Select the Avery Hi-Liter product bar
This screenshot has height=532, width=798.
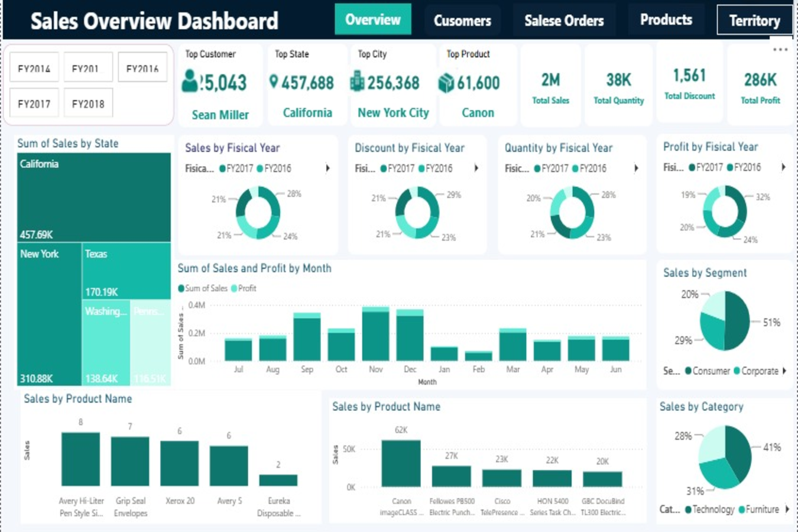coord(80,459)
